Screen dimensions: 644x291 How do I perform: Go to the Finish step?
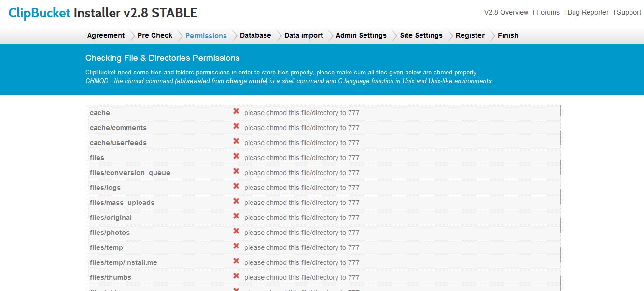click(x=508, y=35)
